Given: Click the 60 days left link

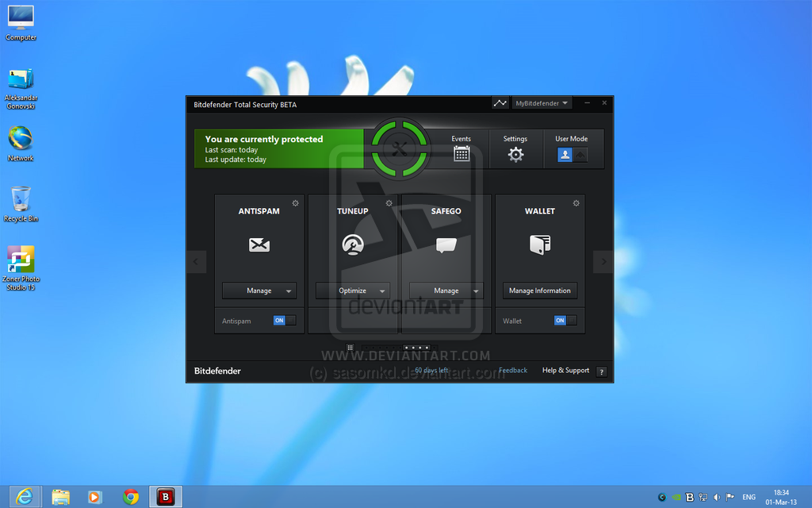Looking at the screenshot, I should point(431,370).
